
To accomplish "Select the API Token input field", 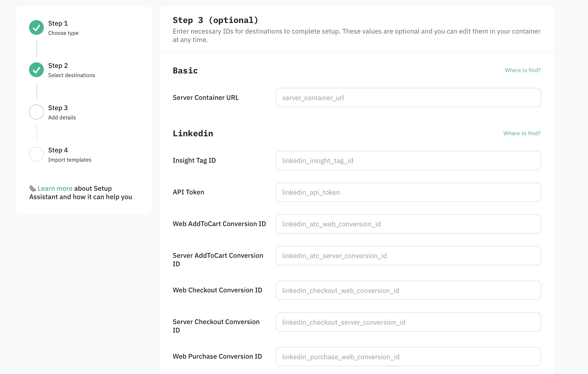I will [x=408, y=192].
